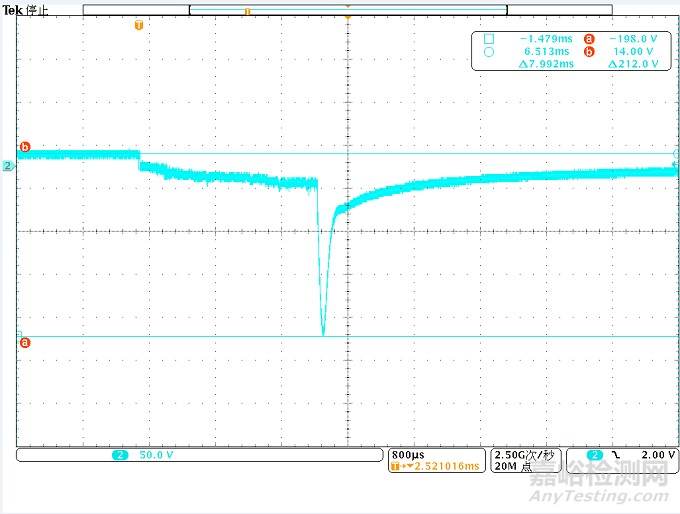Click the circle cursor symbol in readout
The image size is (680, 514).
(489, 51)
